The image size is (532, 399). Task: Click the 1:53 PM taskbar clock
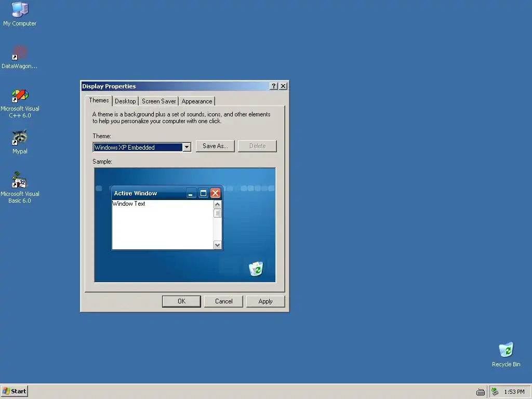[x=514, y=392]
